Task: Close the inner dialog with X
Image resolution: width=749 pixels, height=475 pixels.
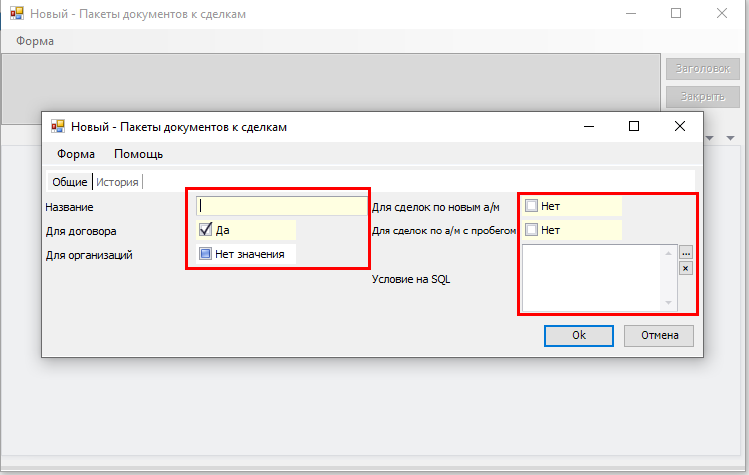Action: pos(680,127)
